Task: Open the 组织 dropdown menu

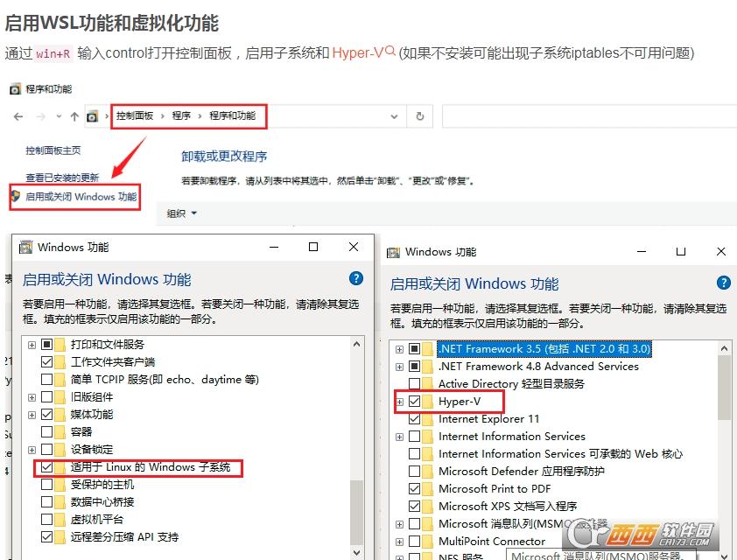Action: pos(181,213)
